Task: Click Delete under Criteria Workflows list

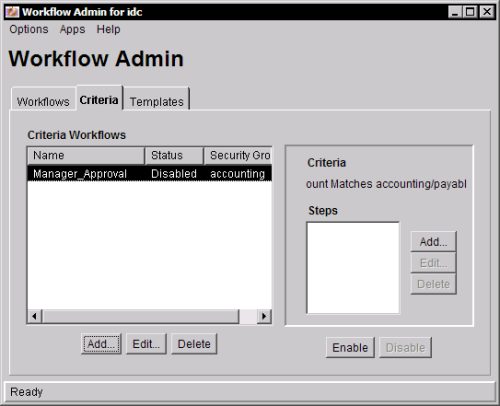Action: click(194, 344)
